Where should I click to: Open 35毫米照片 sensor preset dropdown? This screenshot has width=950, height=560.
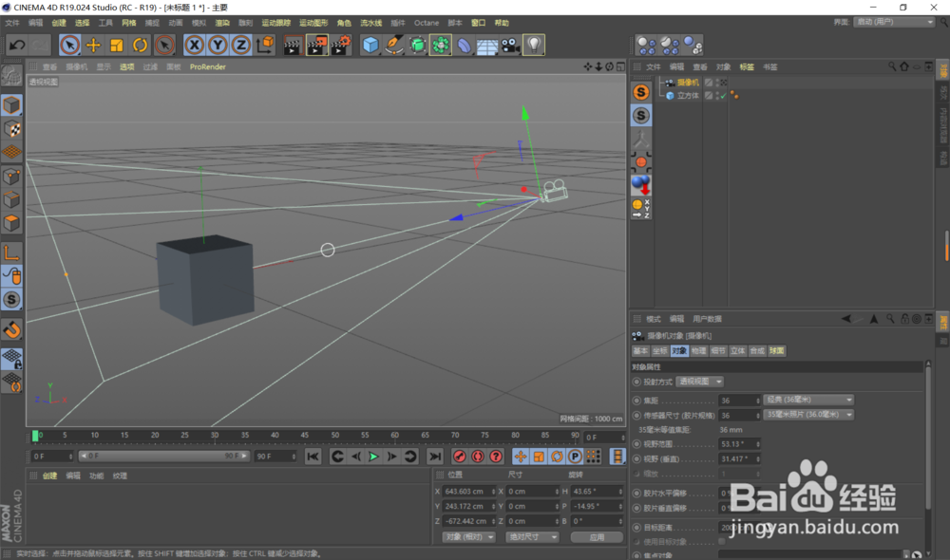pyautogui.click(x=808, y=415)
